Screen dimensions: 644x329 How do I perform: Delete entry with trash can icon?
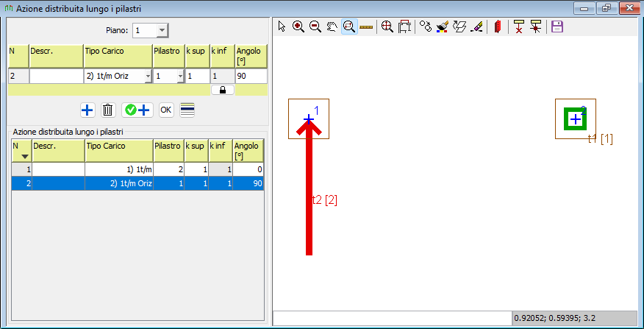pyautogui.click(x=108, y=110)
